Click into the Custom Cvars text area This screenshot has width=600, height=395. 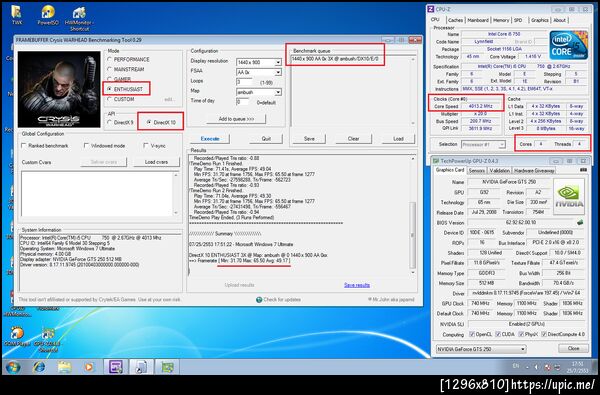click(x=97, y=194)
